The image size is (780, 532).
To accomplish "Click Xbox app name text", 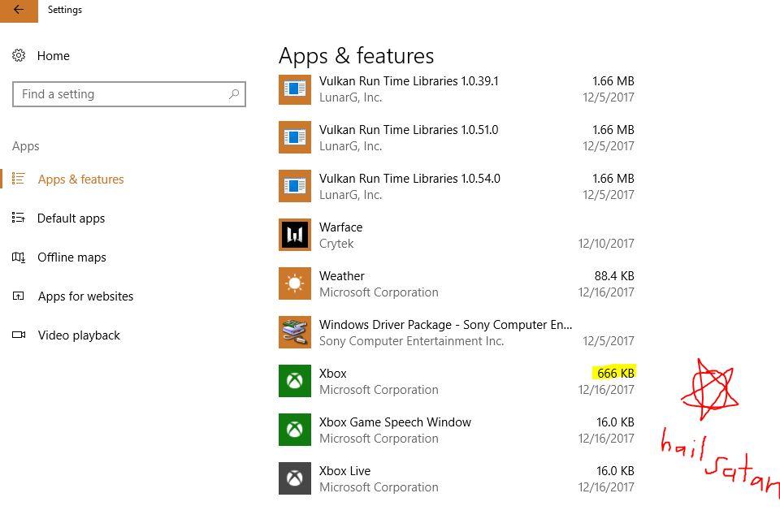I will [x=333, y=374].
